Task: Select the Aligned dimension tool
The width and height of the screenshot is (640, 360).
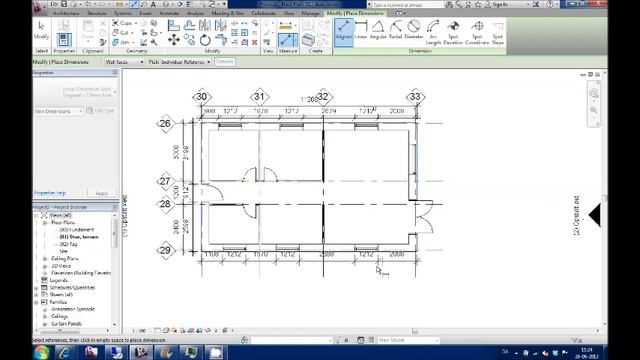Action: coord(344,32)
